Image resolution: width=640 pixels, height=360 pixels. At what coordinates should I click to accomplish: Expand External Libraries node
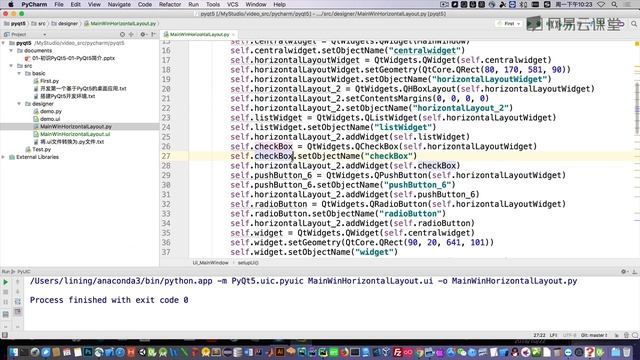[x=4, y=157]
